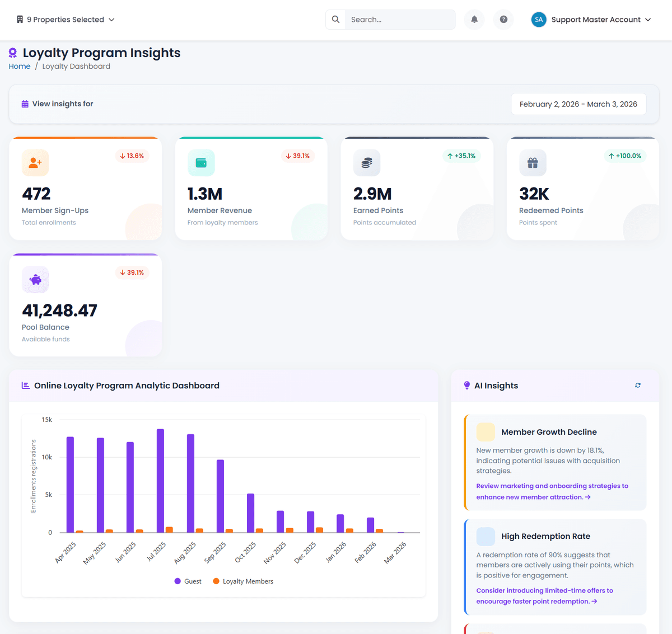
Task: Click the +100.0% badge on Redeemed Points
Action: click(625, 156)
